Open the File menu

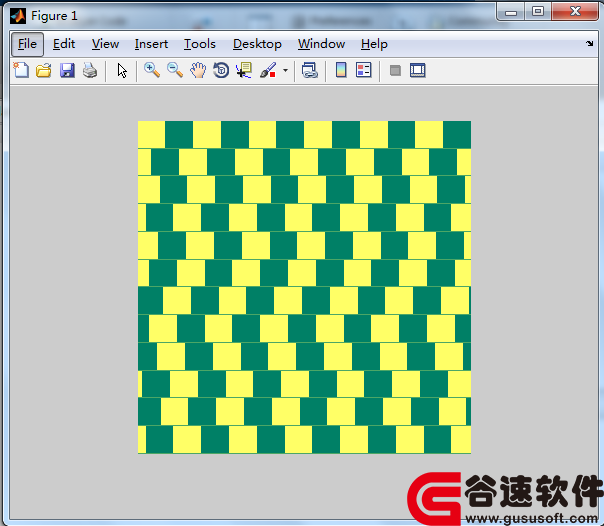coord(27,44)
